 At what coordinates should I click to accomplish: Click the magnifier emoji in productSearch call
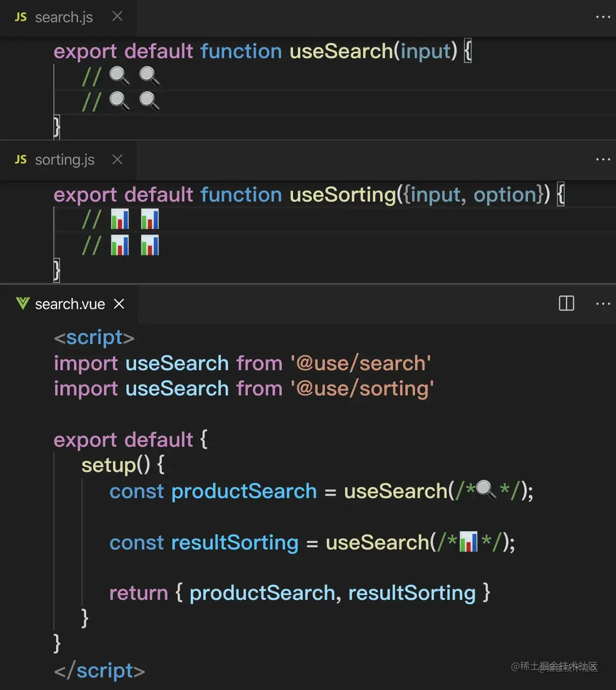(486, 490)
